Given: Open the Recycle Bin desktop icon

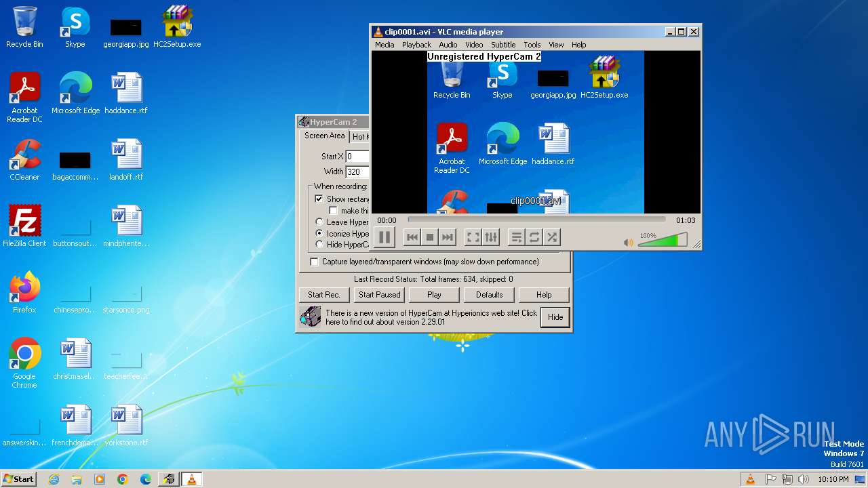Looking at the screenshot, I should coord(24,28).
